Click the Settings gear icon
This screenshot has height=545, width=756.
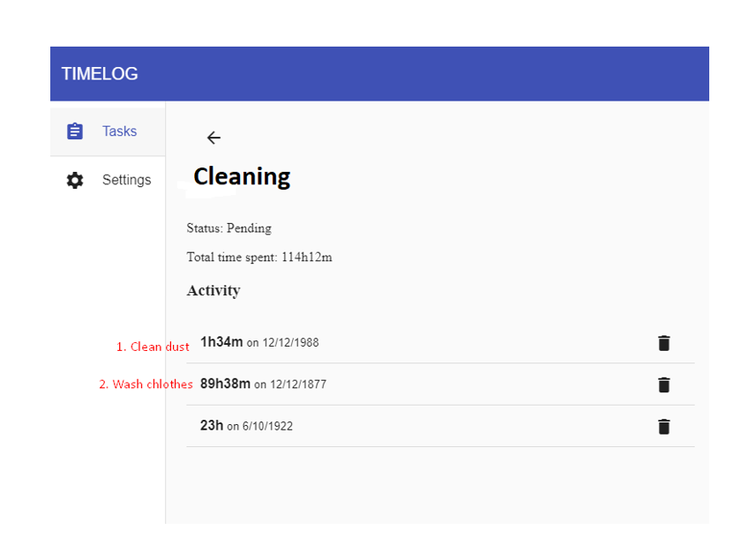75,180
